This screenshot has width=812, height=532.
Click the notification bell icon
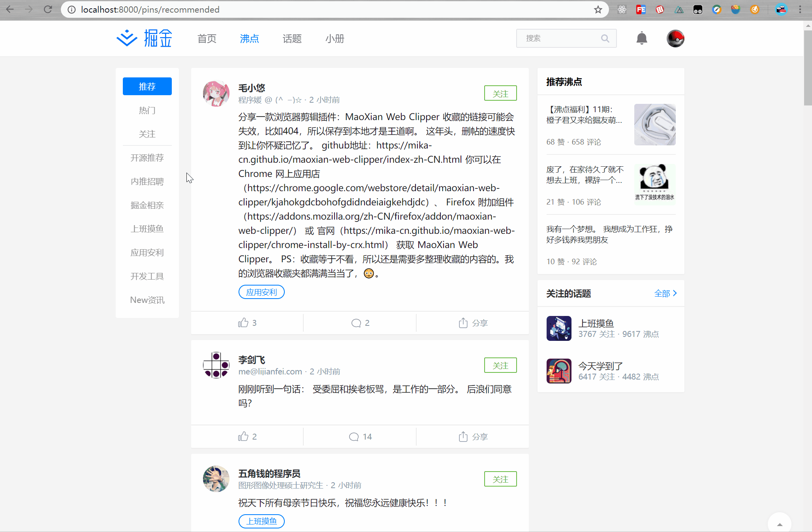click(x=641, y=38)
